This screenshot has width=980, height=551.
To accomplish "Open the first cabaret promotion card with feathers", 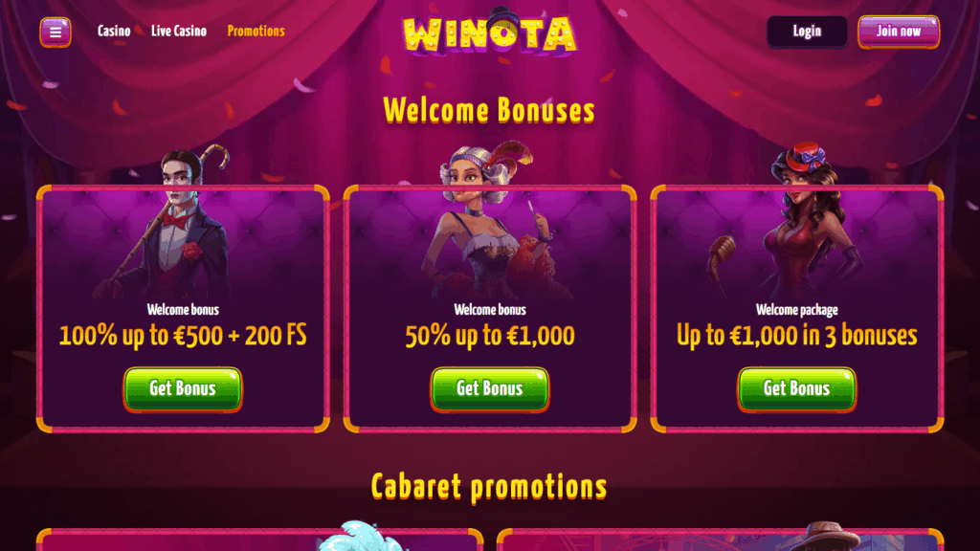I will pyautogui.click(x=260, y=540).
